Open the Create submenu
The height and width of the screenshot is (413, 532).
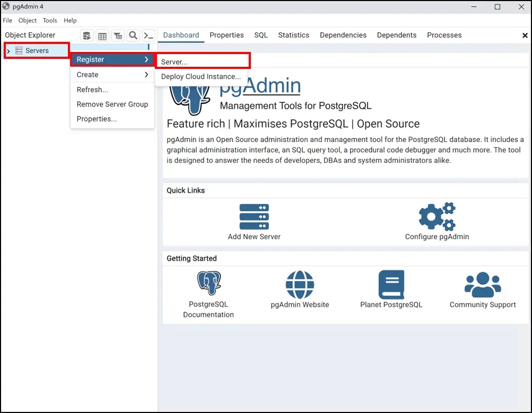[112, 75]
